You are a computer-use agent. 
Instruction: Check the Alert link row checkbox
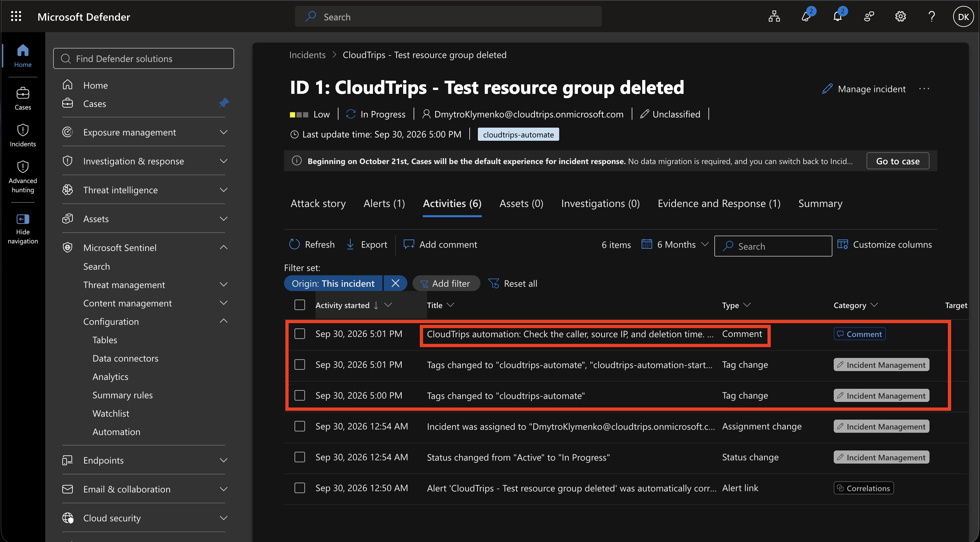(300, 488)
